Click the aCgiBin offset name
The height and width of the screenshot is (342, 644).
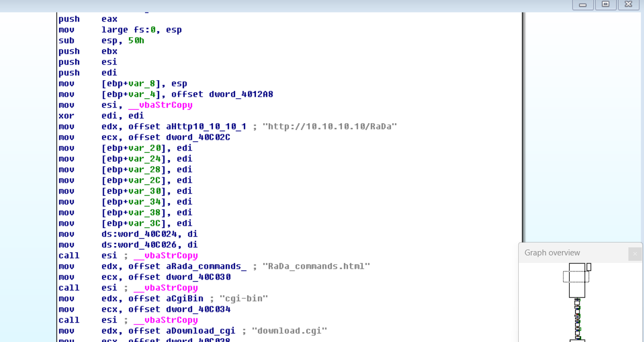click(x=184, y=298)
